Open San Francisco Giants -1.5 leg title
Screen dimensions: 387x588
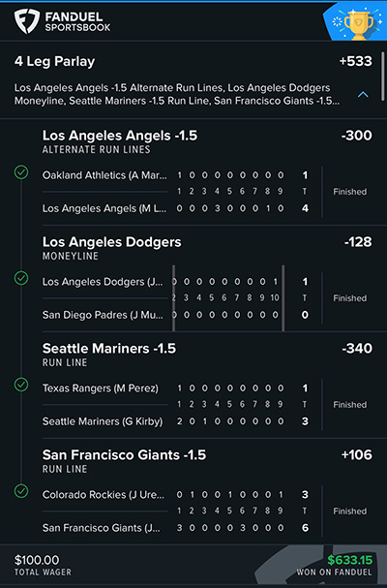point(124,455)
